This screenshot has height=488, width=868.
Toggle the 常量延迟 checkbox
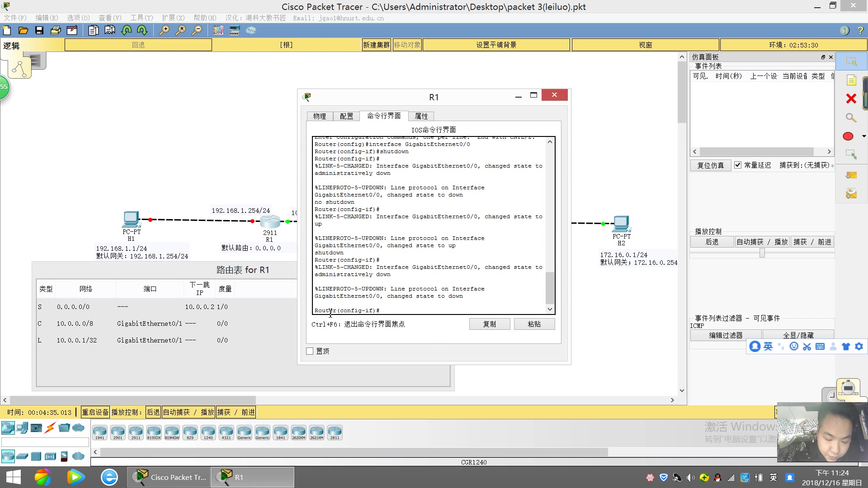pos(738,165)
